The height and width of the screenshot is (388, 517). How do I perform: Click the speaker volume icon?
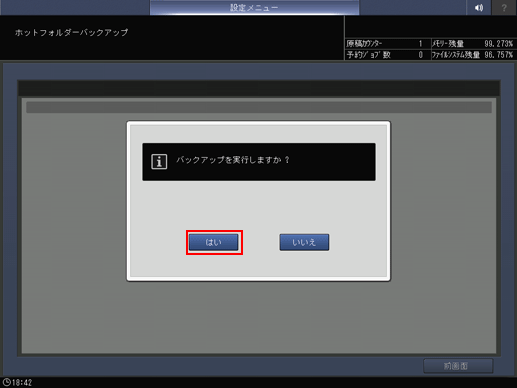click(x=479, y=7)
